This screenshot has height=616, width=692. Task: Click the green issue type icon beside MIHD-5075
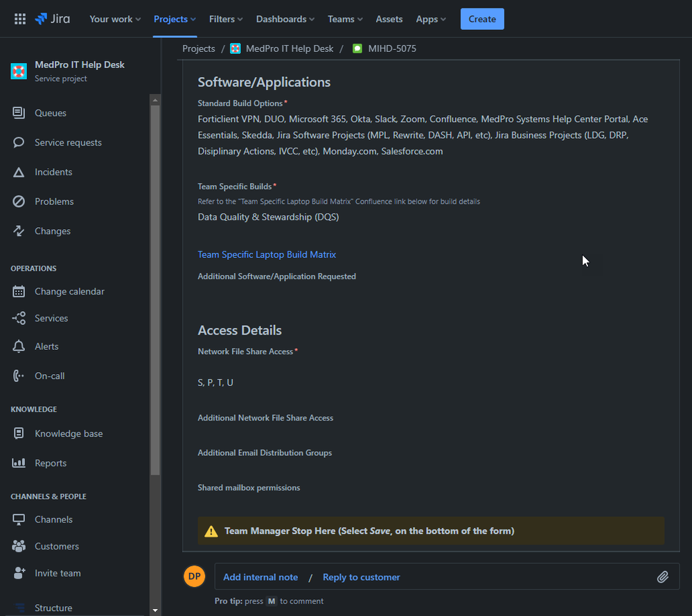pos(357,49)
